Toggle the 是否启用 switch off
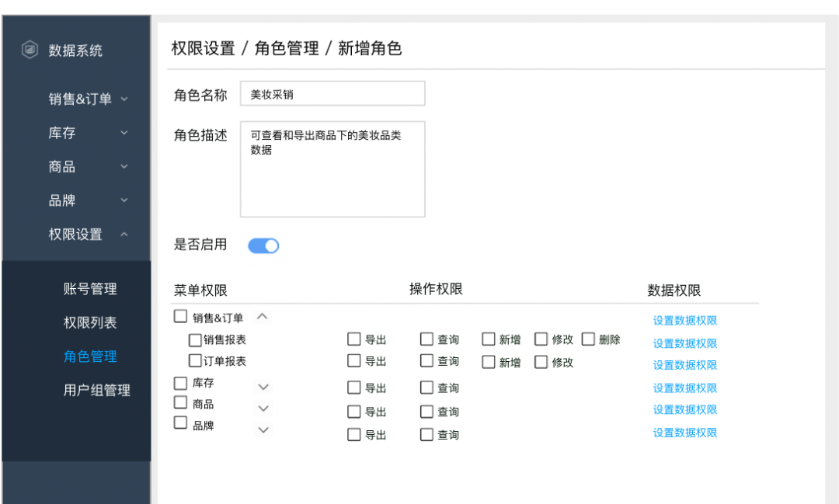839x504 pixels. point(263,245)
